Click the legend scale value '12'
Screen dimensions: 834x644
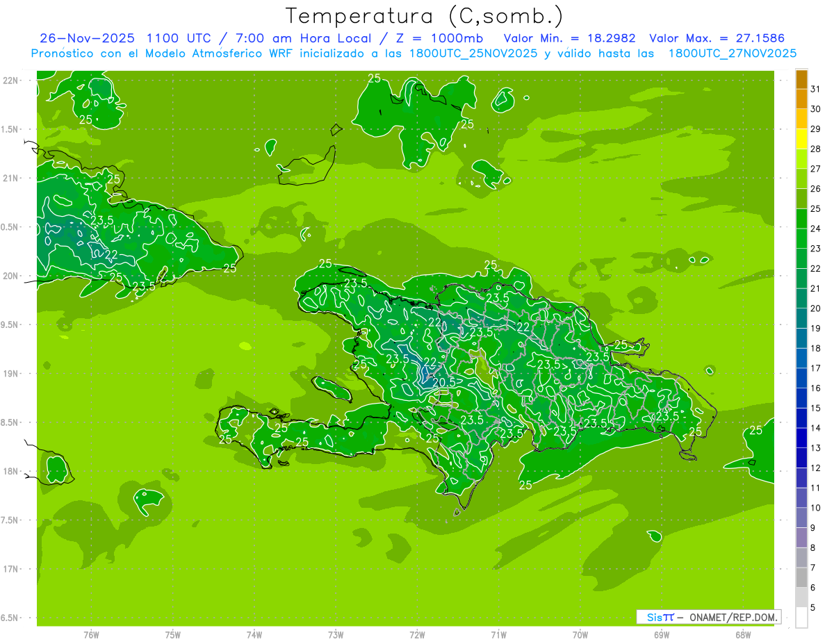[815, 468]
